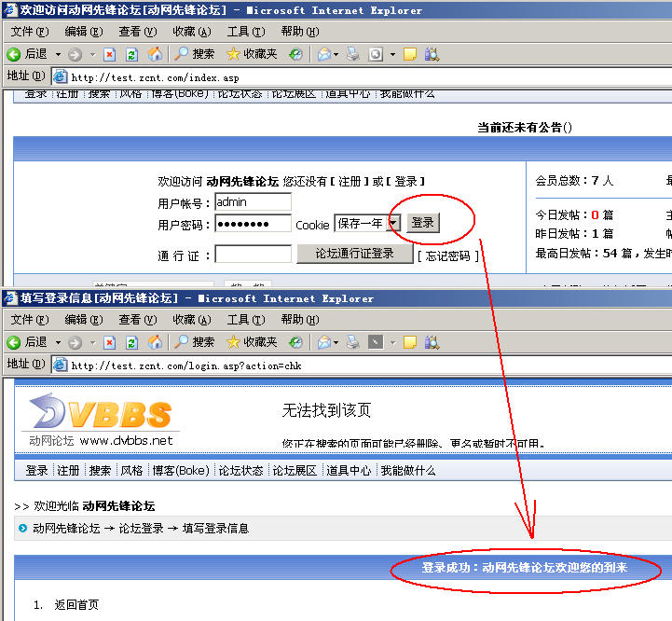Viewport: 672px width, 621px height.
Task: Click 我能做什么 nav link in bottom window
Action: 408,471
